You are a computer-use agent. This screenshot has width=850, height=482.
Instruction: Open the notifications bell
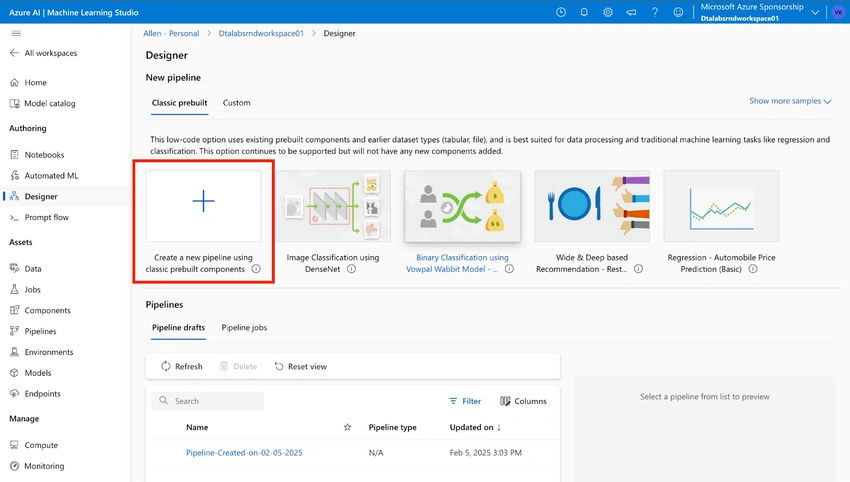[x=584, y=12]
